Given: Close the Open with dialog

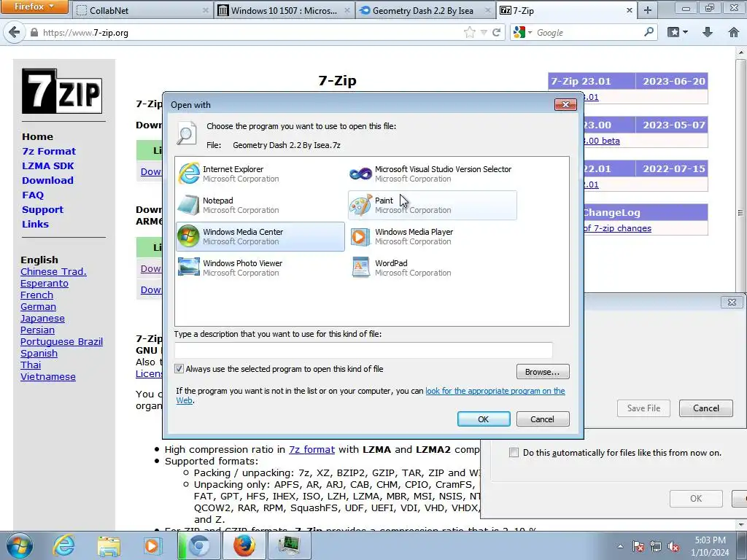Looking at the screenshot, I should click(565, 104).
